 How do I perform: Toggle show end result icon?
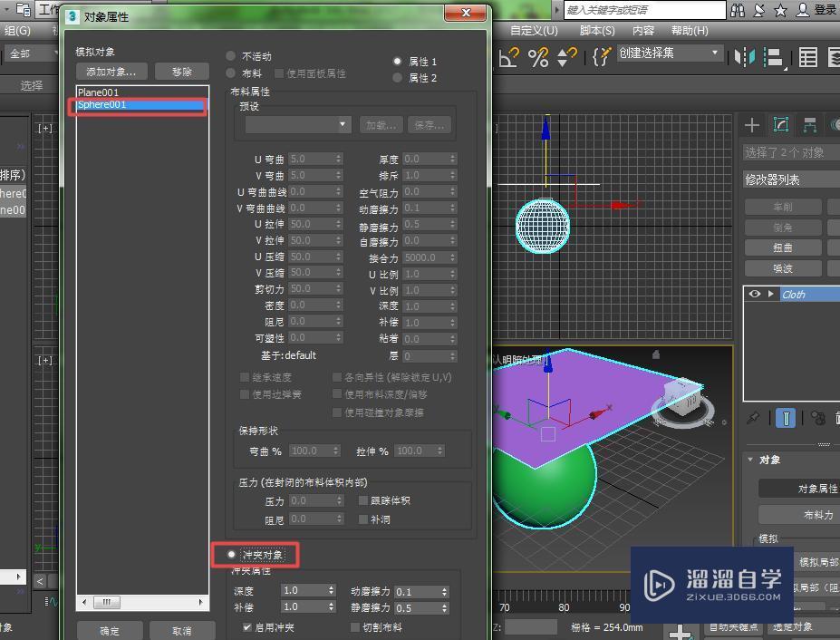[x=786, y=418]
